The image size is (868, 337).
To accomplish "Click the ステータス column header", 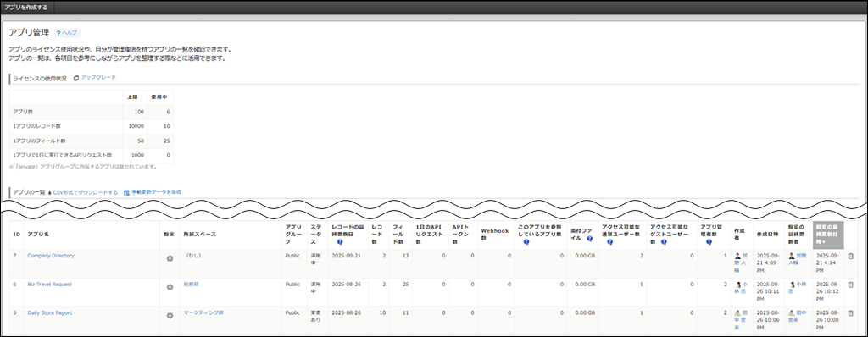I will pyautogui.click(x=317, y=234).
